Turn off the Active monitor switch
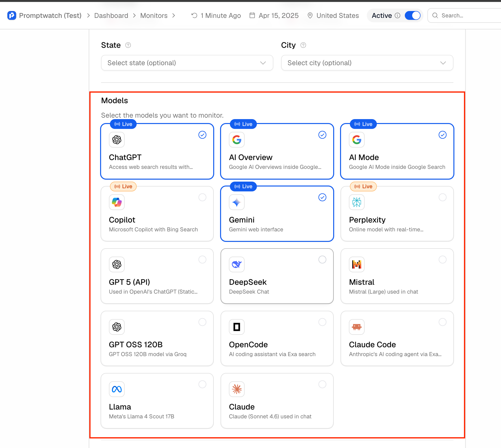The width and height of the screenshot is (501, 448). pyautogui.click(x=413, y=15)
